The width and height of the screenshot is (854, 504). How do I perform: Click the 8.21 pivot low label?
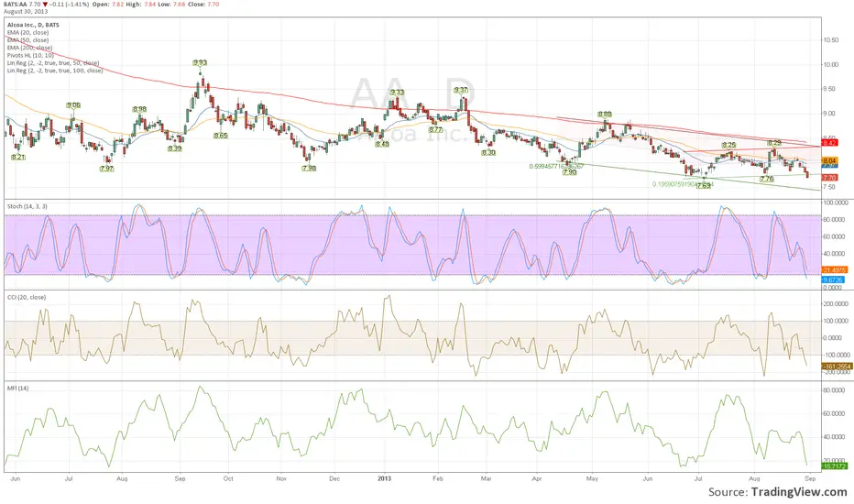click(18, 157)
